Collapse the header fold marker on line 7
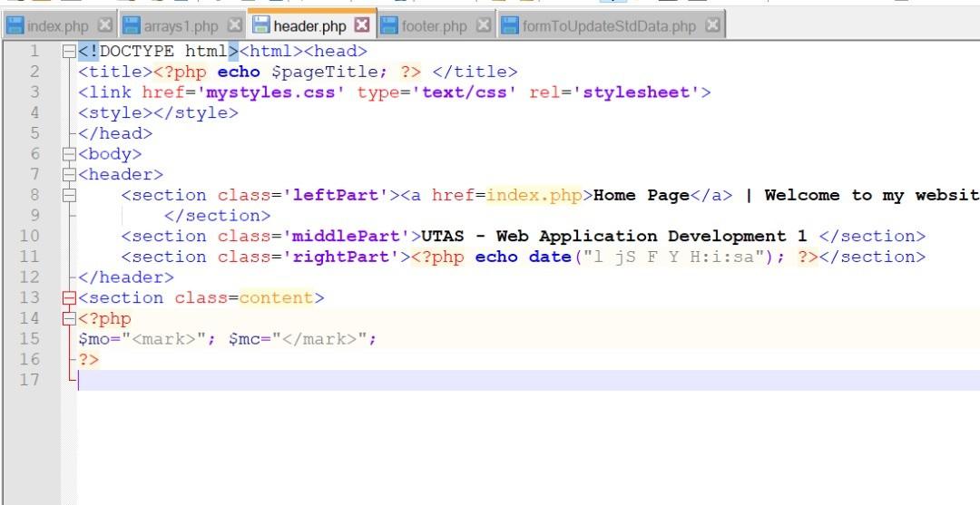 (69, 175)
